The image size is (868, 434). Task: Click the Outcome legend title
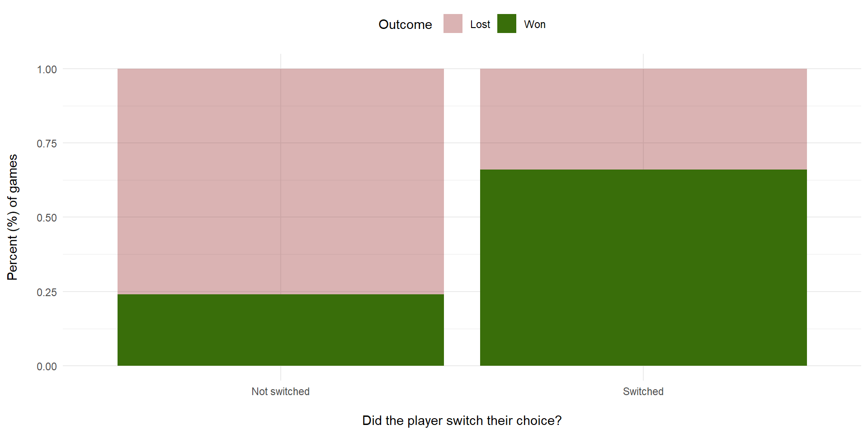[x=405, y=24]
